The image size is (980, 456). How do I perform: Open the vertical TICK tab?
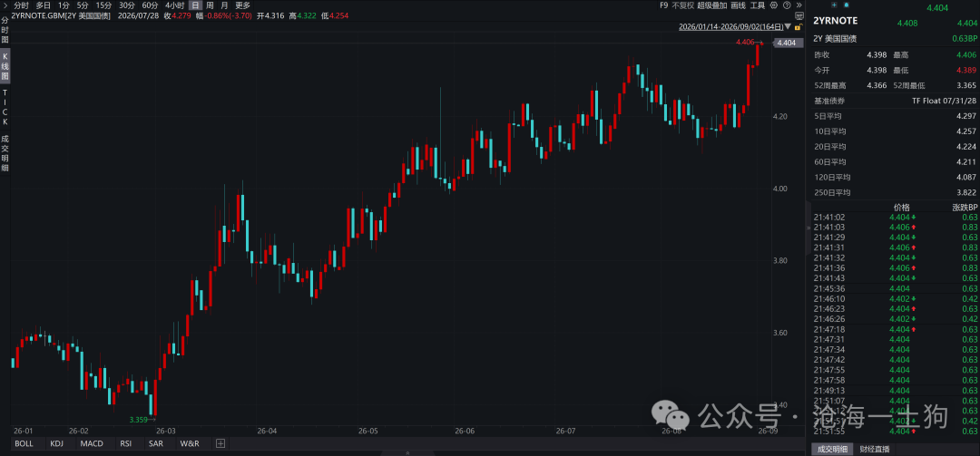(5, 107)
